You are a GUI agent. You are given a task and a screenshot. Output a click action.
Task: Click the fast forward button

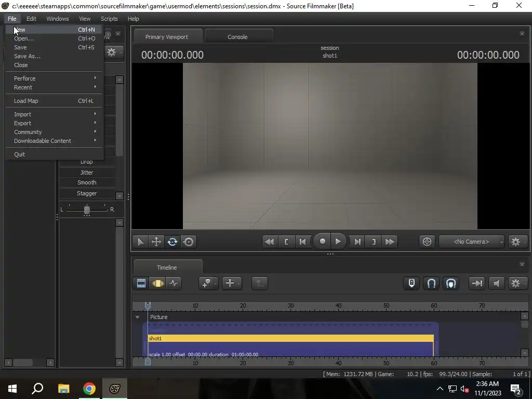390,242
